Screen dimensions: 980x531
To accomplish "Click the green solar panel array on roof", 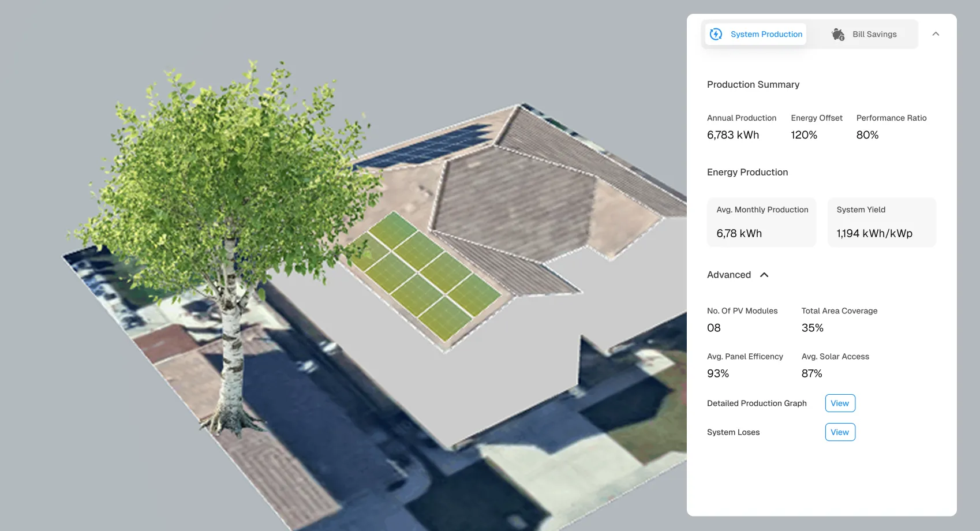I will [x=424, y=276].
